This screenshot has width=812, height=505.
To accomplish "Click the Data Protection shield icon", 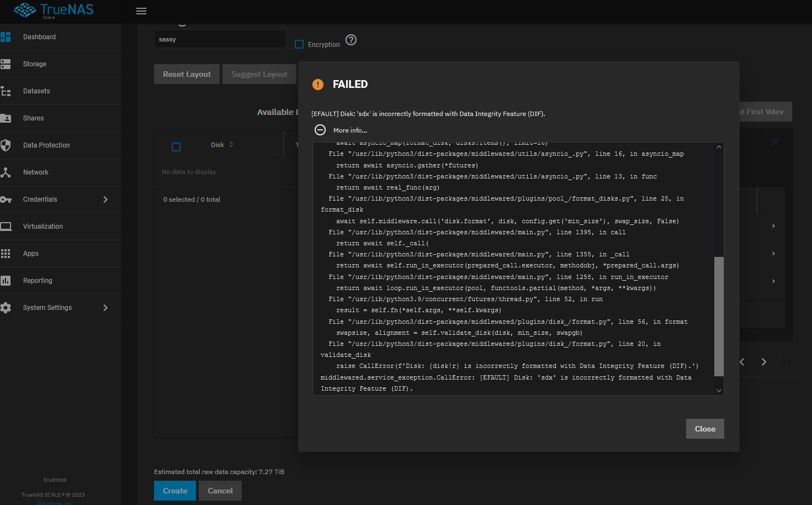I will point(6,145).
